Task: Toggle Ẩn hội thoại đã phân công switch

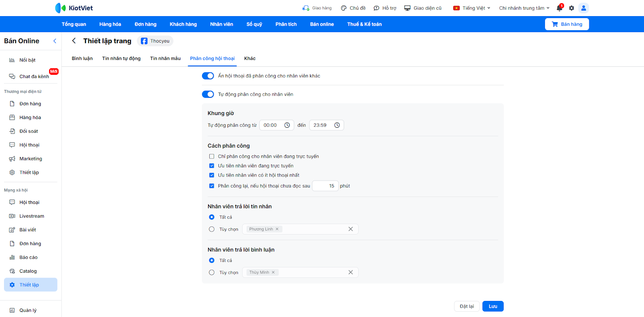Action: (x=208, y=76)
